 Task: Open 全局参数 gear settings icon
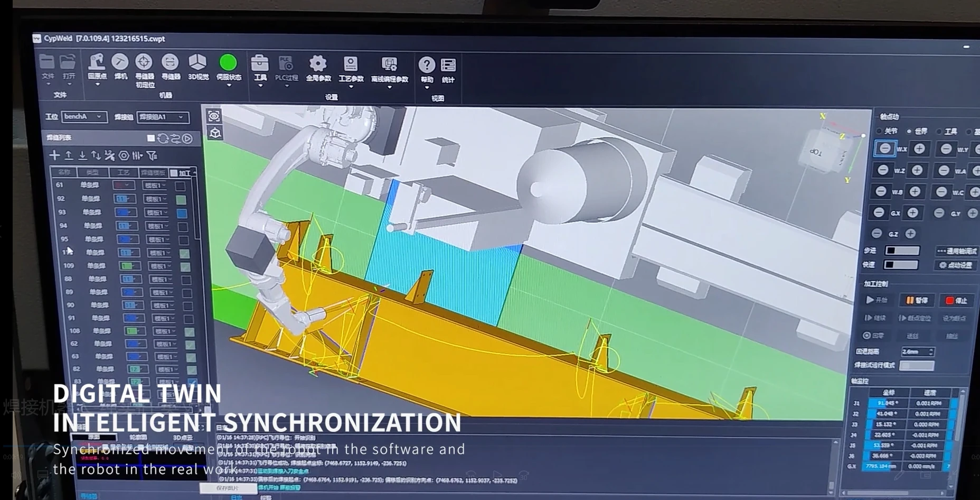pos(318,64)
